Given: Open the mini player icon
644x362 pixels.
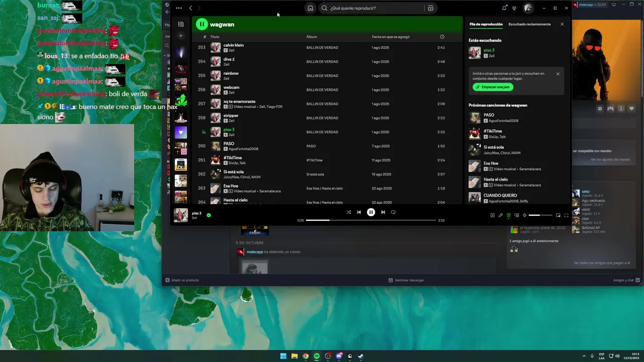Looking at the screenshot, I should [558, 215].
